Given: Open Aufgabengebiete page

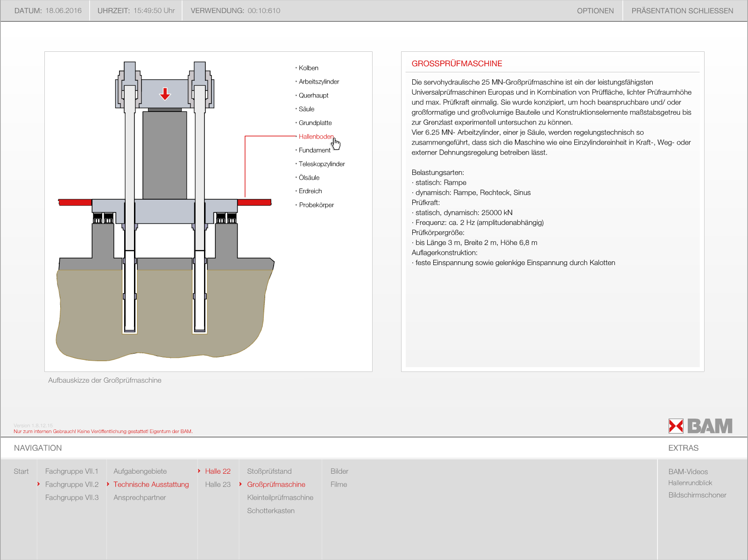Looking at the screenshot, I should [140, 471].
